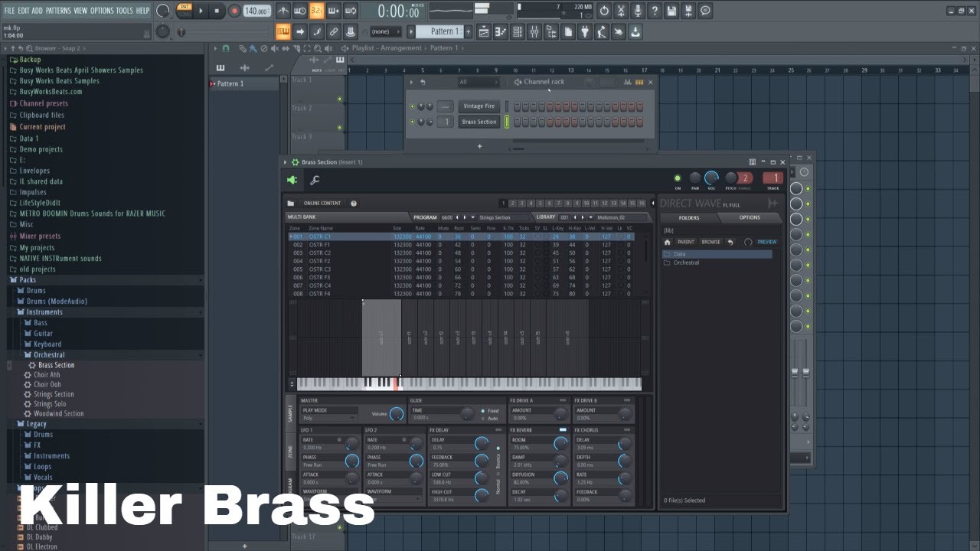Open the FILE menu

point(10,11)
